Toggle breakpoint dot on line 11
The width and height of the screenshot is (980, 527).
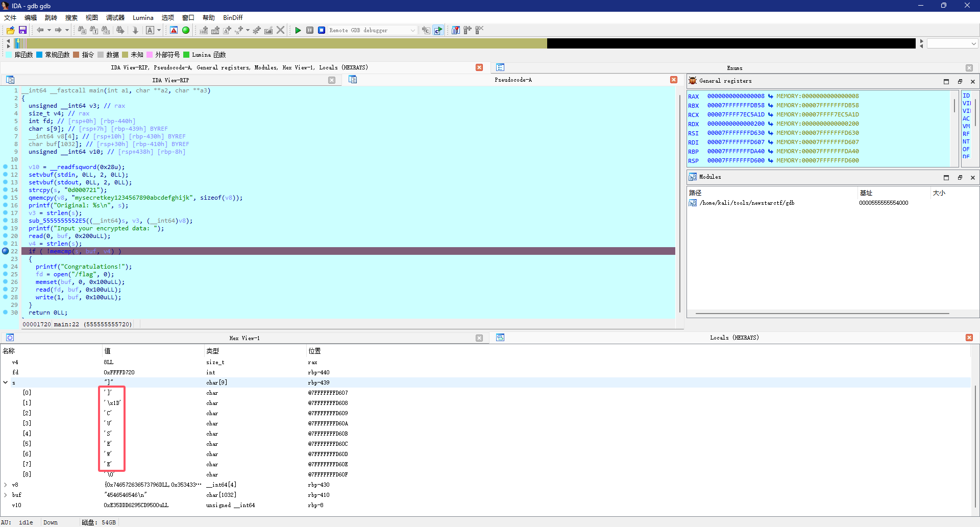pyautogui.click(x=5, y=167)
